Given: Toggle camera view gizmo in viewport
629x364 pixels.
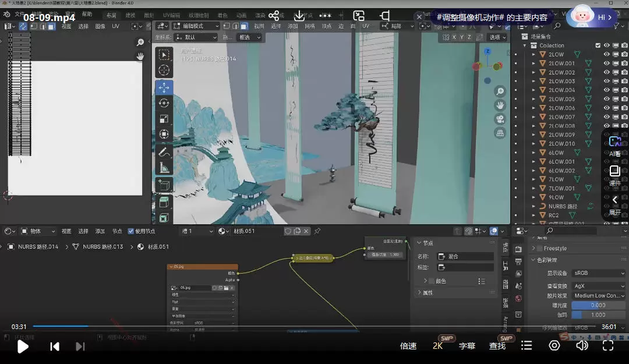Looking at the screenshot, I should tap(500, 119).
